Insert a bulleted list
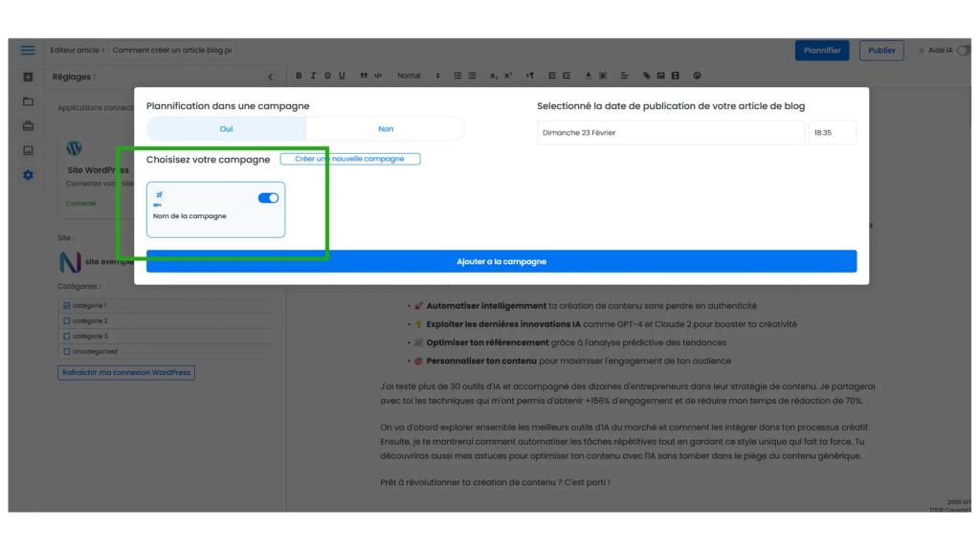Screen dimensions: 980x551 [x=472, y=76]
